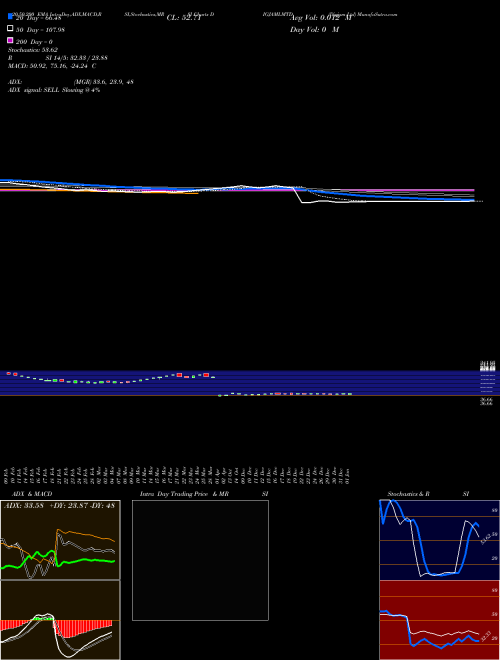
Task: Click the 'ADX: 33.58 +DY: 23.87' header
Action: point(59,506)
